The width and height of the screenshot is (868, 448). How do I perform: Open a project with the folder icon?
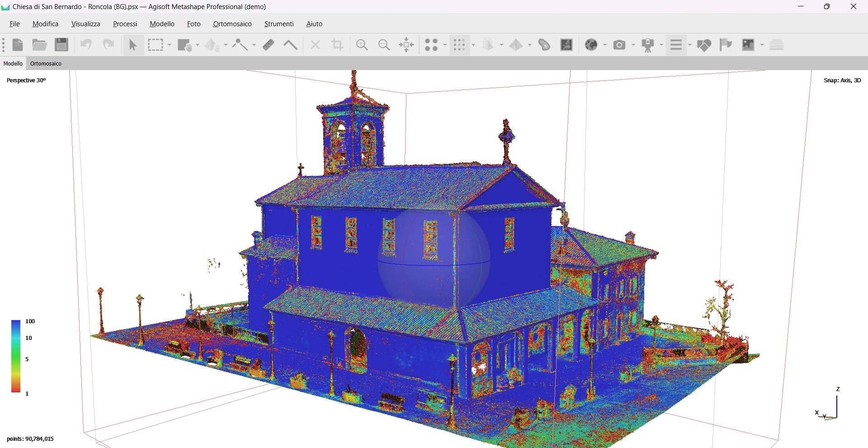(39, 45)
